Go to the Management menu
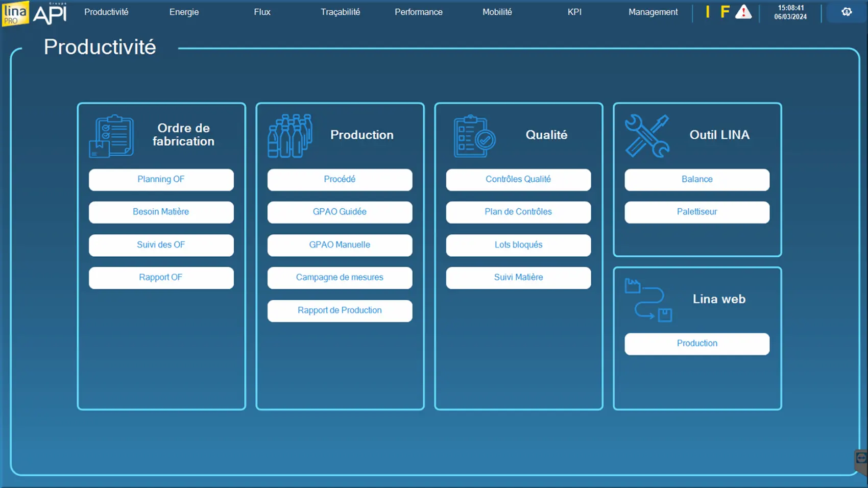The height and width of the screenshot is (488, 868). 653,12
